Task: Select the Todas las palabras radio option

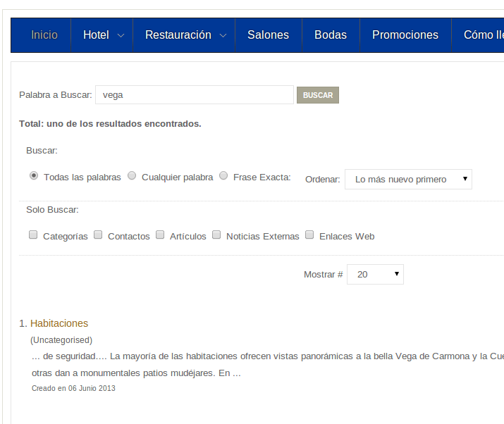Action: click(33, 175)
